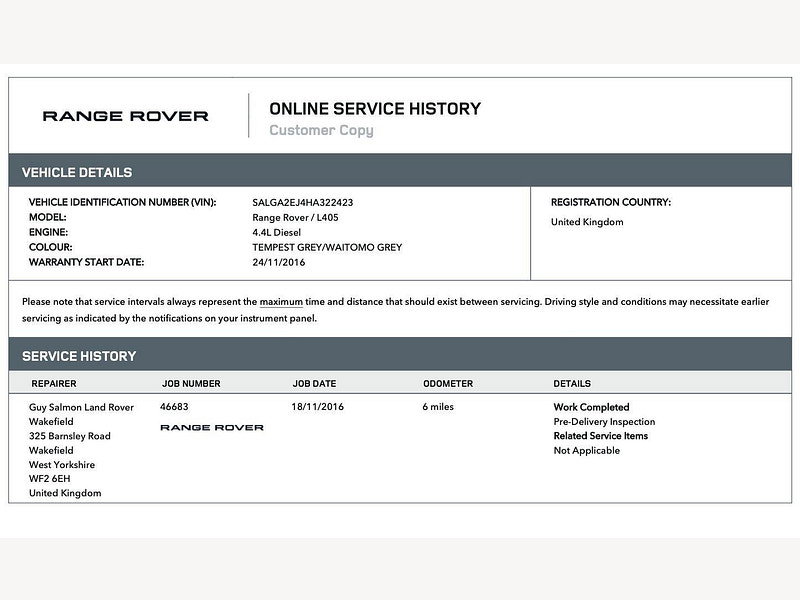Screen dimensions: 800x600
Task: Select the warranty date 24/11/2016
Action: (279, 262)
